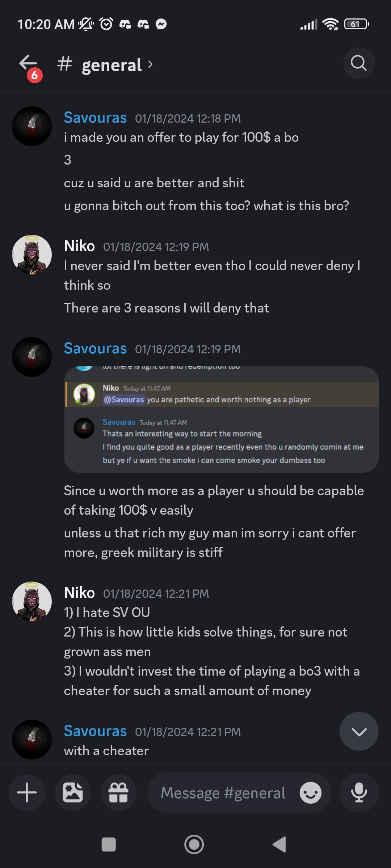The height and width of the screenshot is (868, 391).
Task: Tap the gift icon
Action: [118, 793]
